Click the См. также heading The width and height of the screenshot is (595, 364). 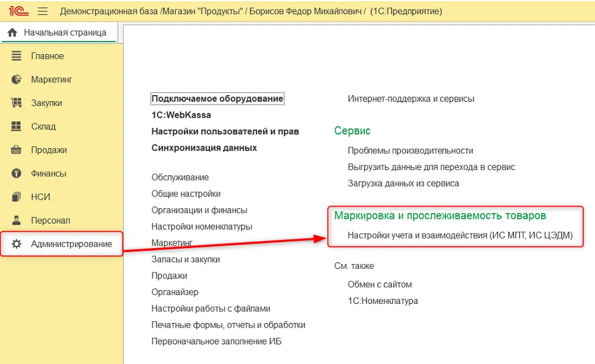[354, 266]
